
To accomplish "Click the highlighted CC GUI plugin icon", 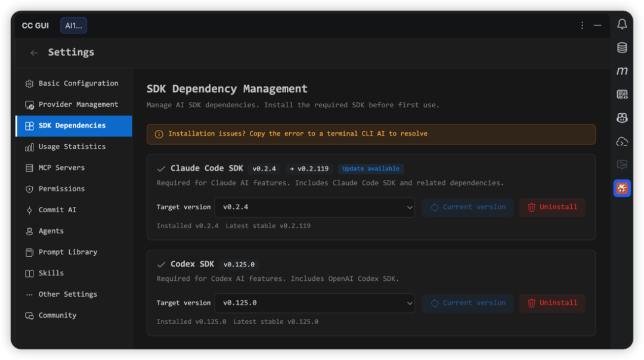I will 622,188.
